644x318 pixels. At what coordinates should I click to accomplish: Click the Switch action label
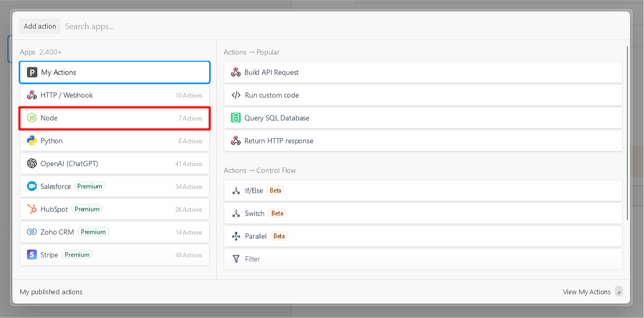click(255, 213)
